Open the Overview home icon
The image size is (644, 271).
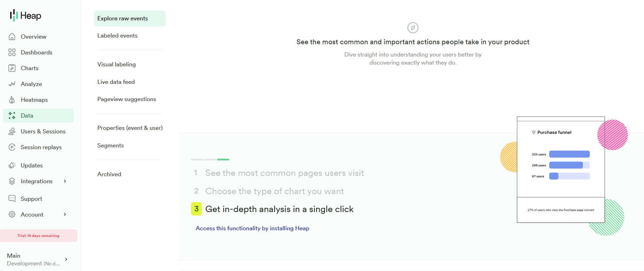(12, 37)
